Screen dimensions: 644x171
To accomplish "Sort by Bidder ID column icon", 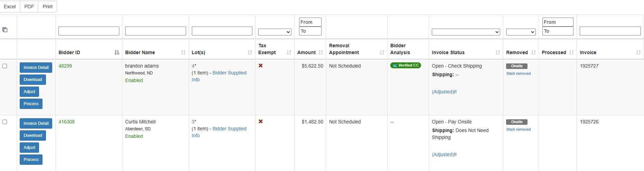I will (117, 52).
